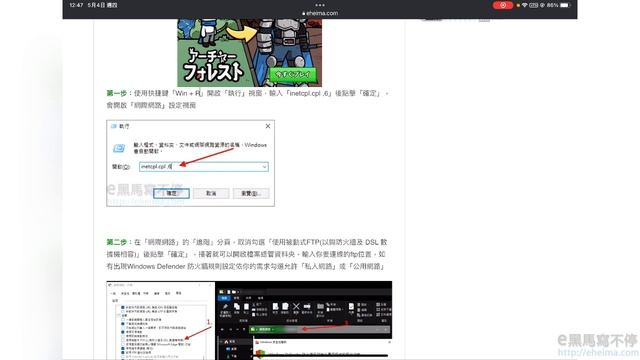Tap the eheima.com address bar
The image size is (640, 360).
[320, 13]
